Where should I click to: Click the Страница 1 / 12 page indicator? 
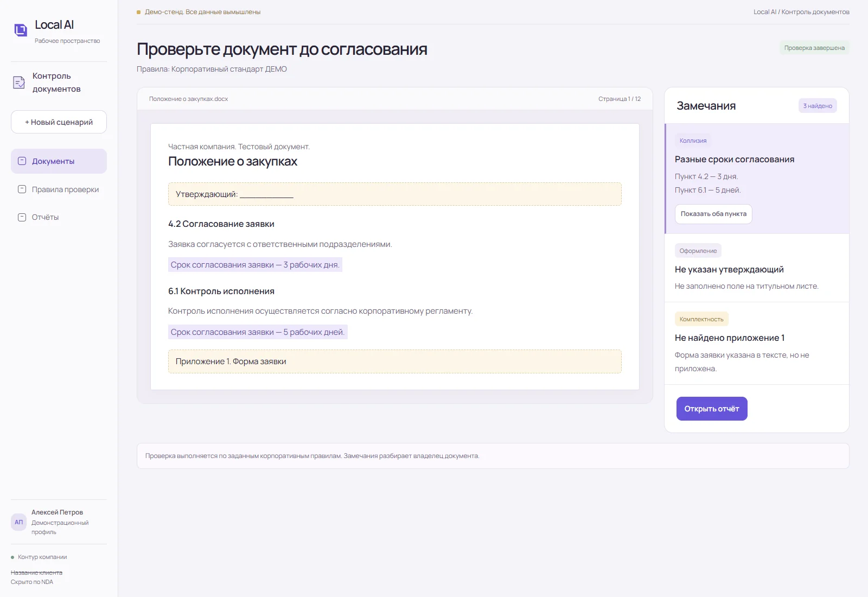tap(620, 99)
